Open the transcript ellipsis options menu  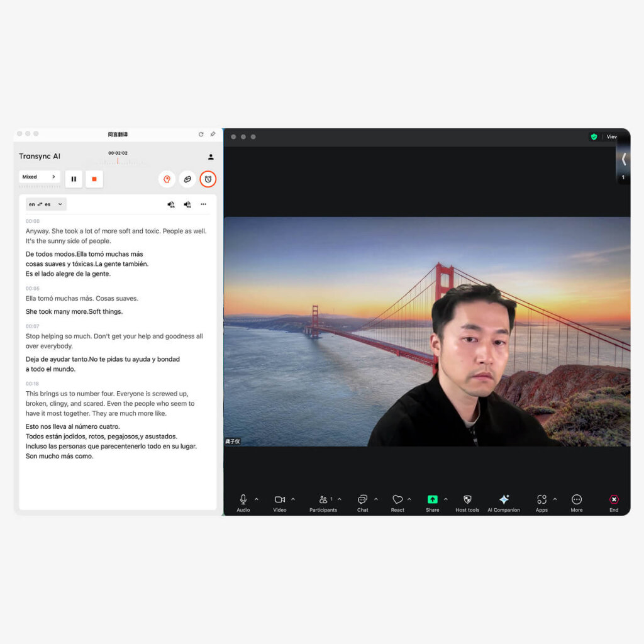pos(204,204)
